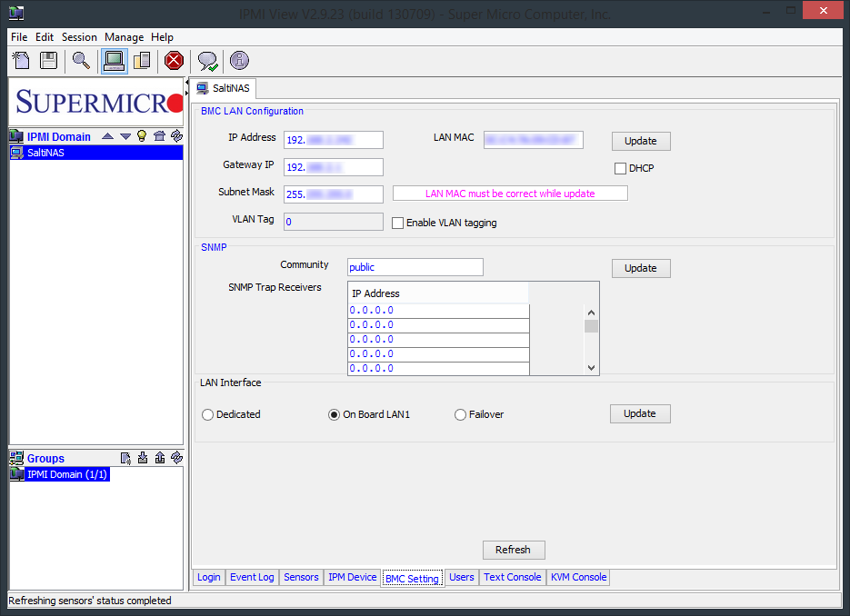850x616 pixels.
Task: Select the BMC Setting tab
Action: pos(412,578)
